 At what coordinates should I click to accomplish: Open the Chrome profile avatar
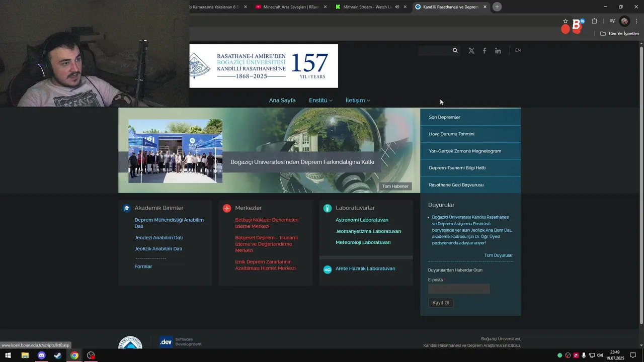(x=624, y=21)
